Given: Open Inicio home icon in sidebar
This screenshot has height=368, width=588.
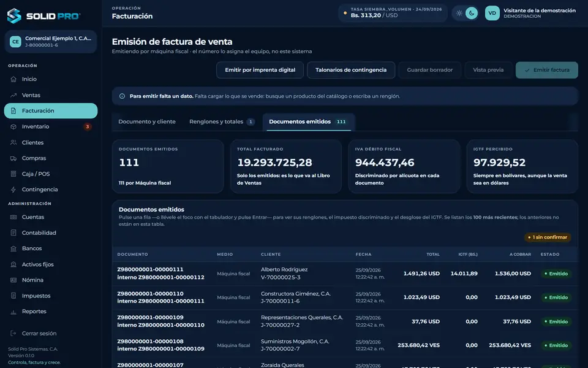Looking at the screenshot, I should coord(13,79).
